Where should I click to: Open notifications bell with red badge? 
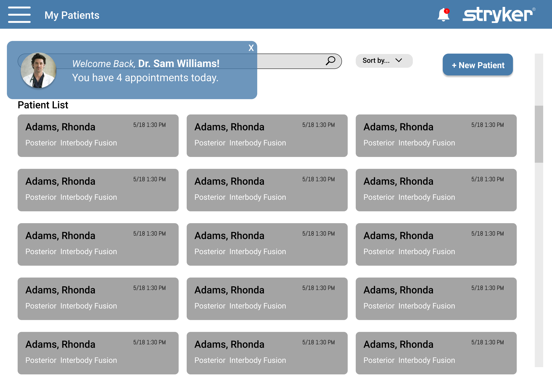click(x=443, y=15)
